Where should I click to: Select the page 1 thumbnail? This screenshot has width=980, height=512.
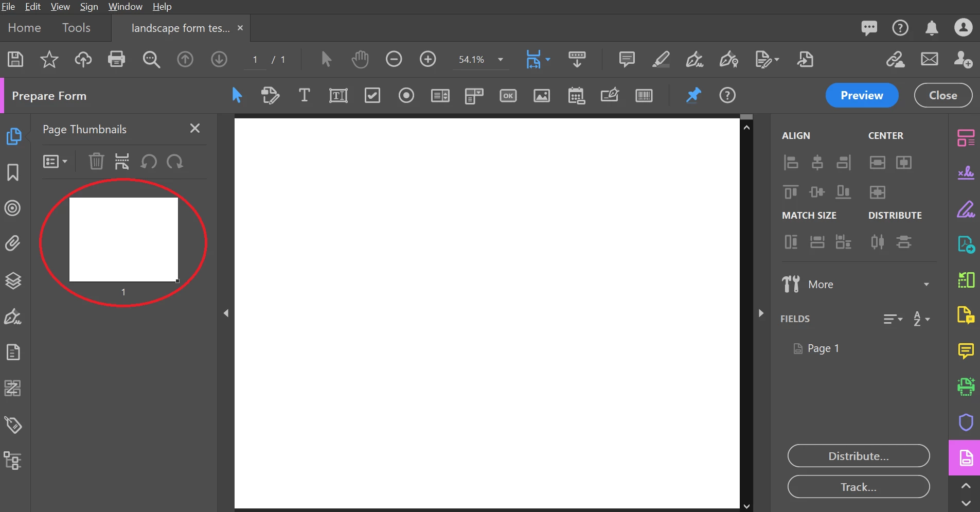coord(123,240)
